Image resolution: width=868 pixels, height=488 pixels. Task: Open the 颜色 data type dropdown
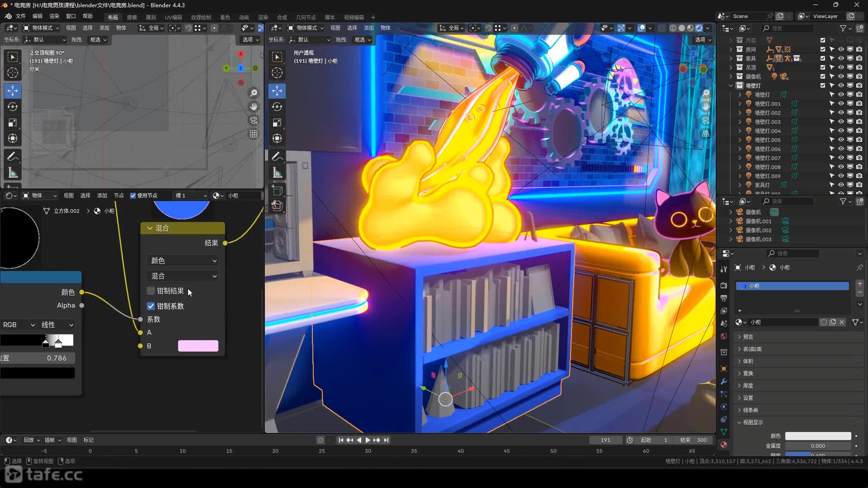pyautogui.click(x=183, y=261)
